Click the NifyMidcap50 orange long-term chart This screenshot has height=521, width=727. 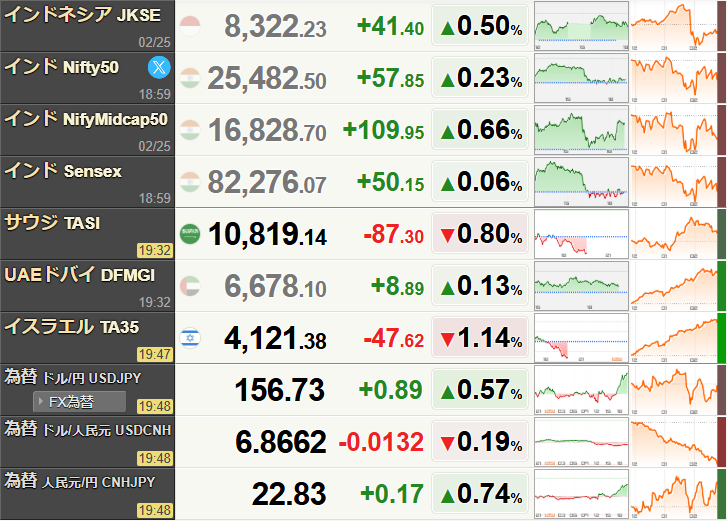pos(674,130)
